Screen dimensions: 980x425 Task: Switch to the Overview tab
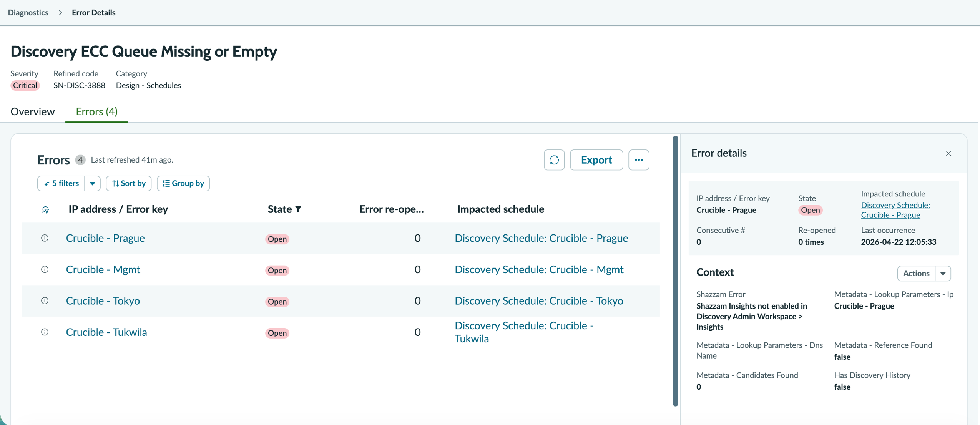[x=33, y=111]
